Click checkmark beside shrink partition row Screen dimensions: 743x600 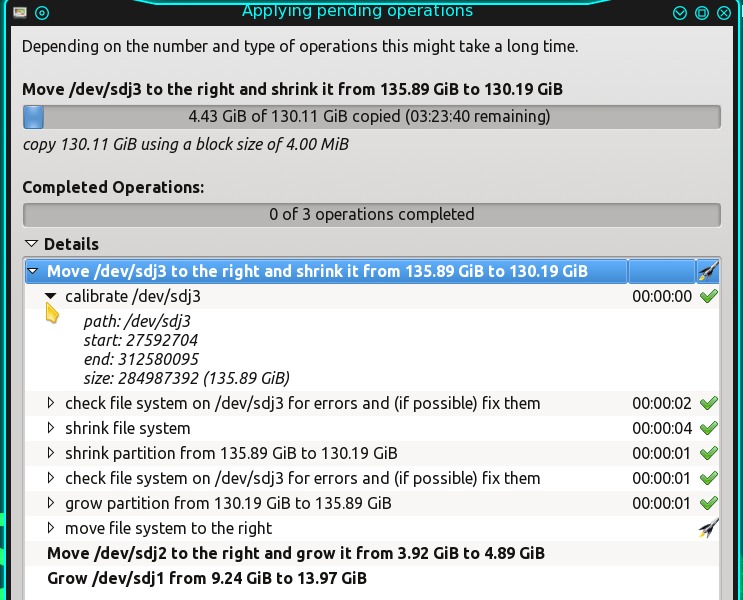tap(708, 453)
